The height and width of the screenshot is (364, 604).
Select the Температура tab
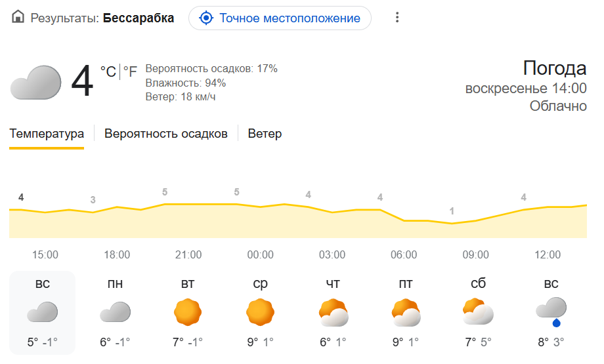pos(47,134)
